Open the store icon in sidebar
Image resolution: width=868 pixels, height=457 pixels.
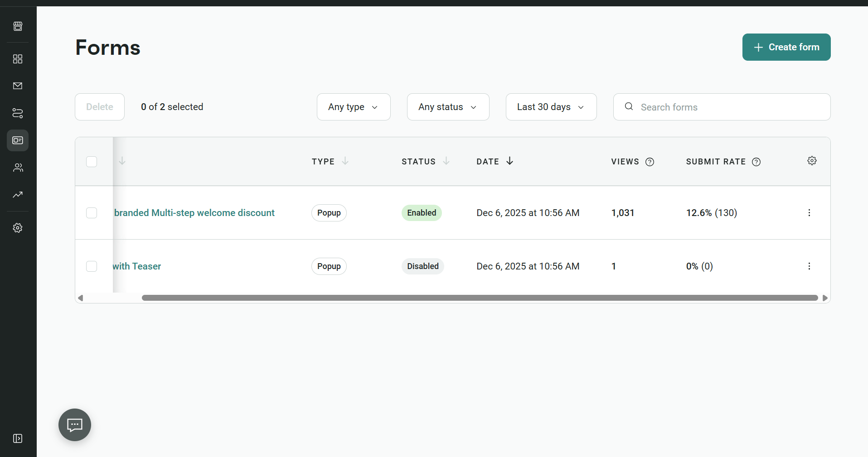coord(18,26)
